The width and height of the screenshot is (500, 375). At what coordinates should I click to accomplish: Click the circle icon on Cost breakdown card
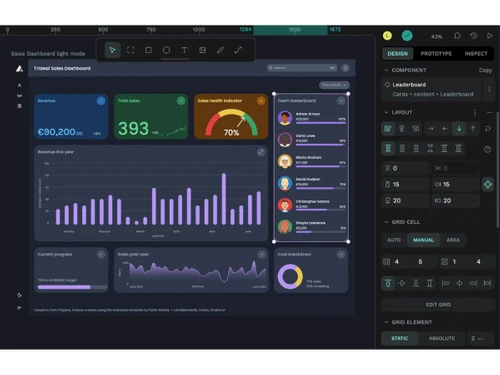coord(341,255)
